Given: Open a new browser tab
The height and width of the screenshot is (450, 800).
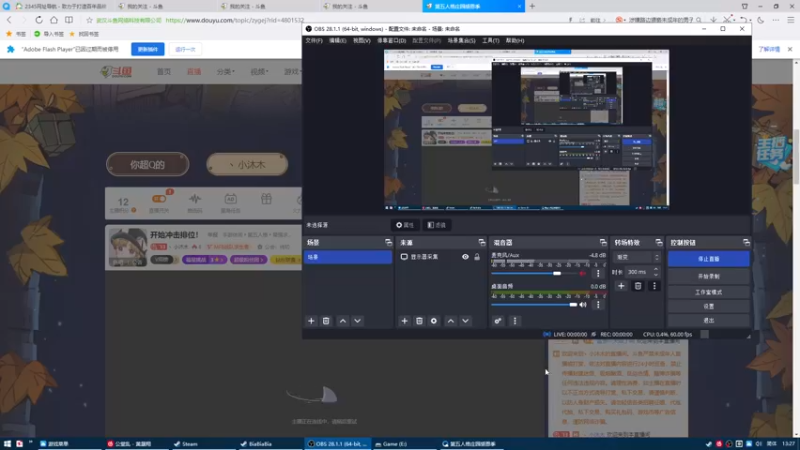Looking at the screenshot, I should (532, 6).
